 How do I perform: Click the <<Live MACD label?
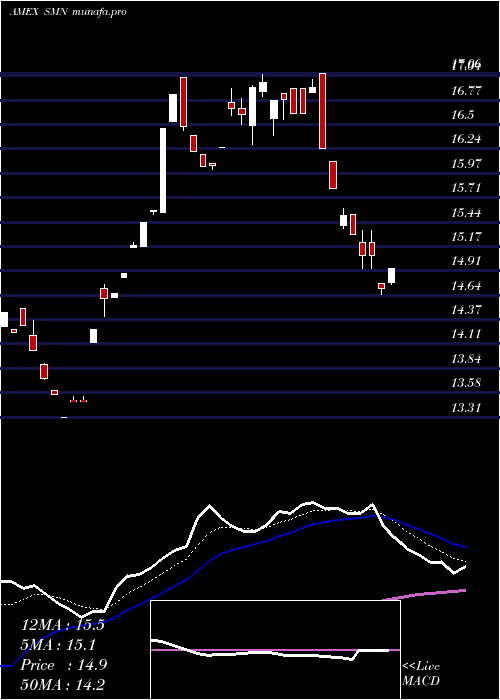(421, 674)
